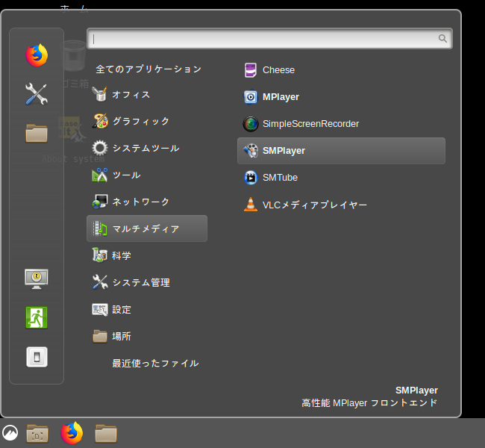This screenshot has width=485, height=448.
Task: Click the green logout exit icon
Action: pos(37,317)
